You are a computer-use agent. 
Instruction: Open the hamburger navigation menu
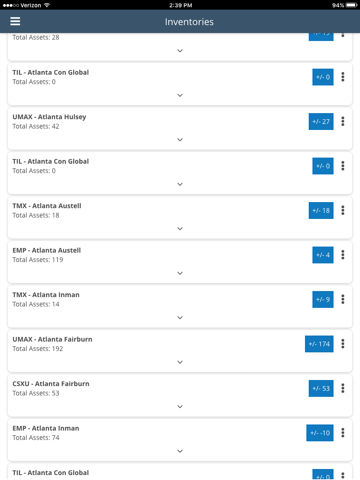coord(15,21)
